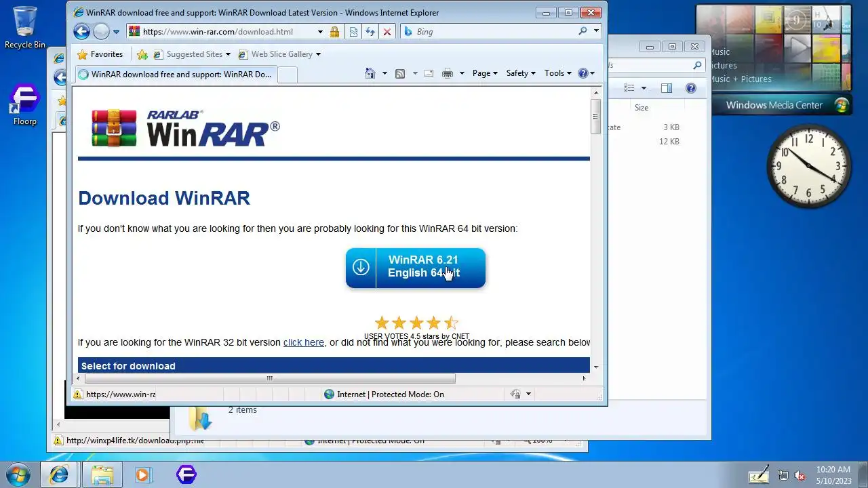The image size is (868, 488).
Task: Open Tablet PC Input Panel tray icon
Action: coord(759,475)
